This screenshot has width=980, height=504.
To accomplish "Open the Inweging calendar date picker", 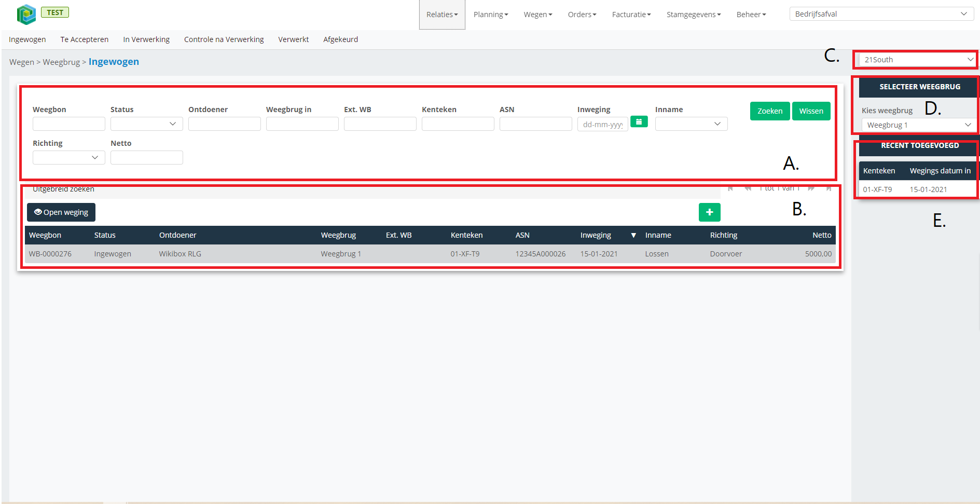I will coord(639,122).
